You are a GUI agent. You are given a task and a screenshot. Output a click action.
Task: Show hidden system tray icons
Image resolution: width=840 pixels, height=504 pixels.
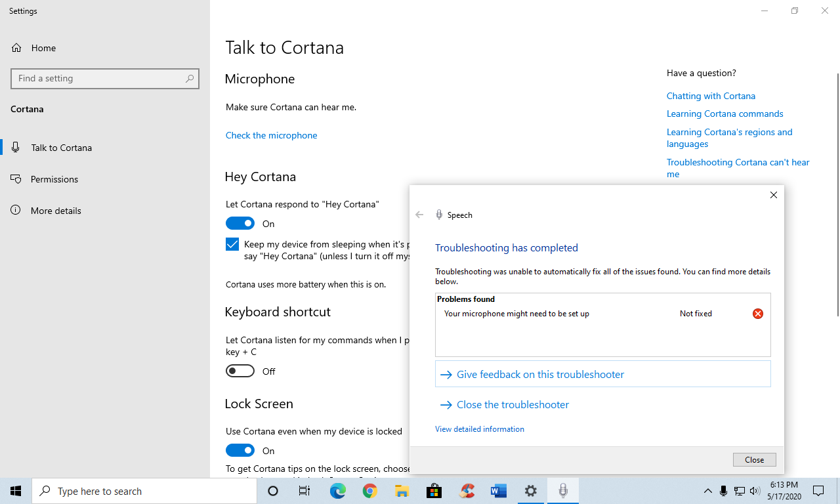coord(707,491)
